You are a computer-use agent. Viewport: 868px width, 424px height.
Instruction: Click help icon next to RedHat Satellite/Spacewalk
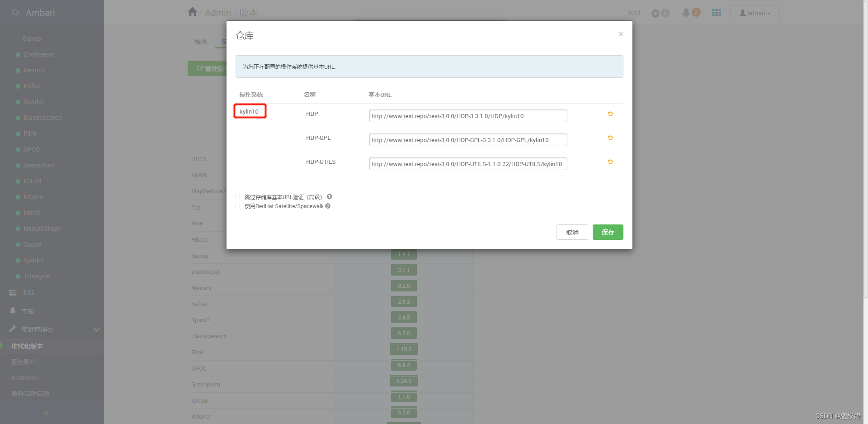click(328, 206)
